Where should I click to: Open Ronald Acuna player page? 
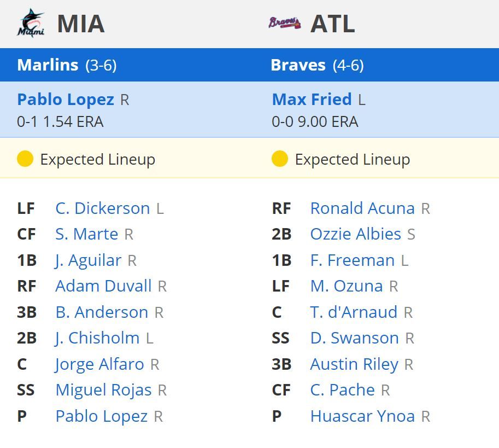tap(362, 208)
